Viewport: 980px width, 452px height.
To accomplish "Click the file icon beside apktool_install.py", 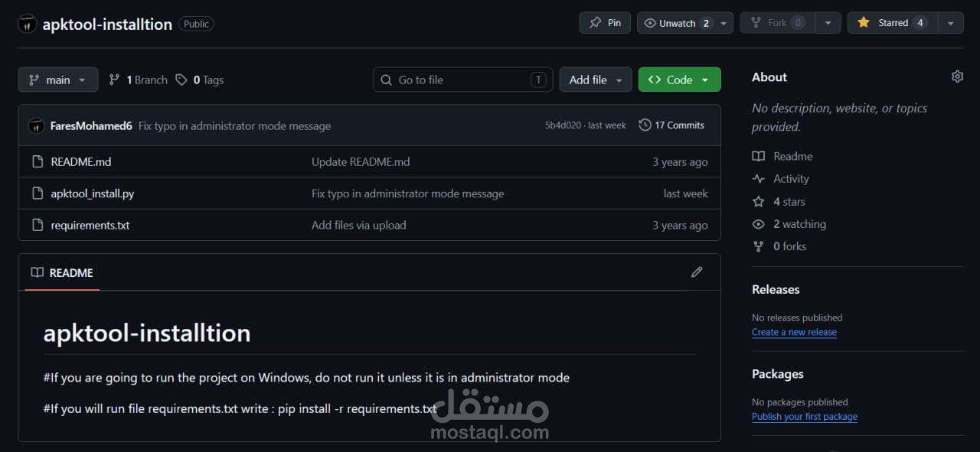I will click(x=38, y=193).
